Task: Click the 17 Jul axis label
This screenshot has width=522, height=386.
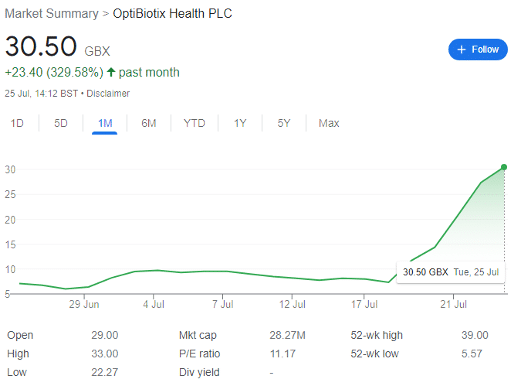Action: [x=364, y=304]
